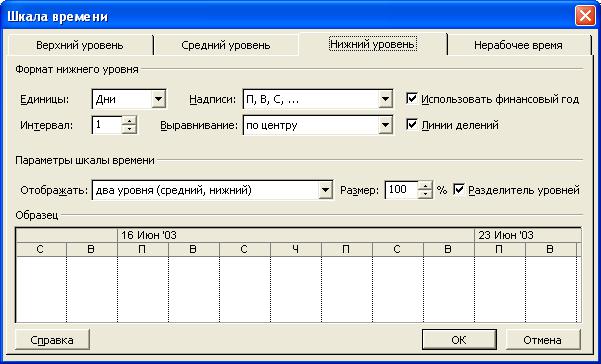Open the Средний уровень tab
Screen dimensions: 601x364
(x=226, y=45)
